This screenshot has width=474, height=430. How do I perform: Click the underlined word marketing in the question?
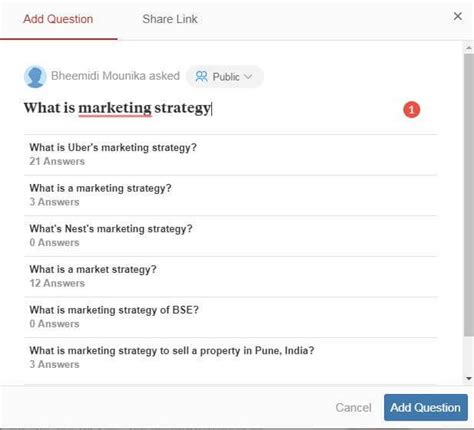coord(115,108)
